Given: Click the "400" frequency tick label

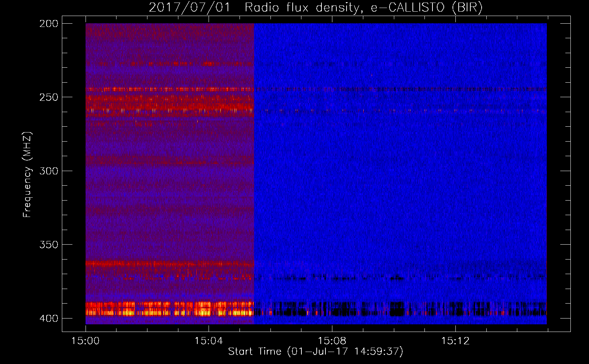Looking at the screenshot, I should 49,318.
